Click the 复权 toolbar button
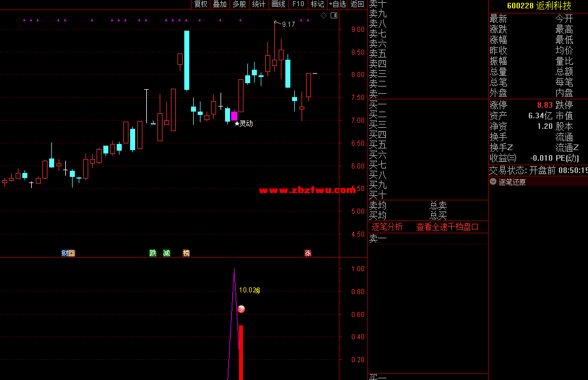This screenshot has height=380, width=588. [200, 4]
